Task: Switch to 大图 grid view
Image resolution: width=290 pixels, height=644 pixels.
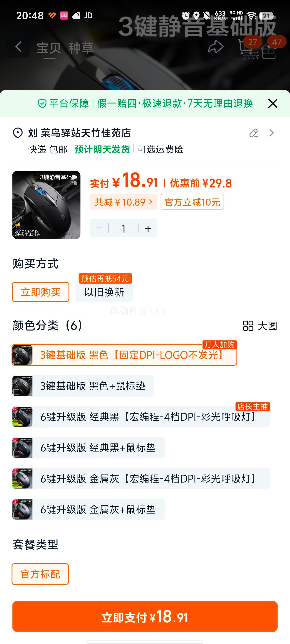Action: pos(260,326)
